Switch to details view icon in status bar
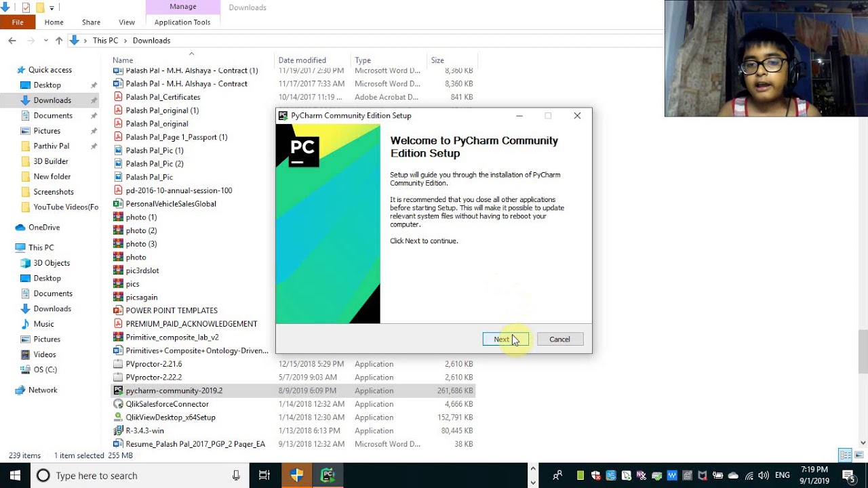The image size is (868, 488). pos(845,455)
